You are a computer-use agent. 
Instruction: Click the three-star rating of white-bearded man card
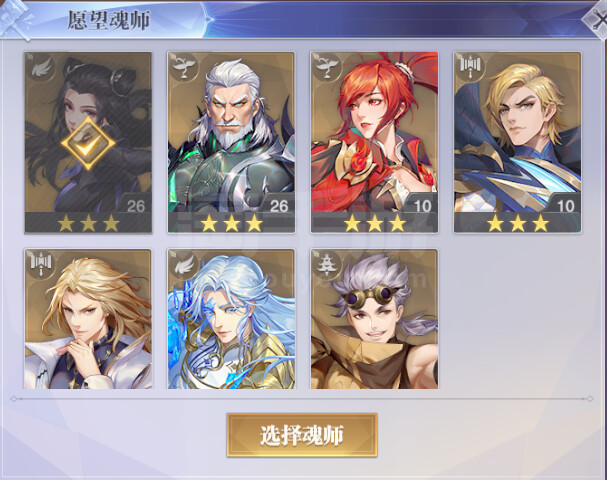click(x=231, y=223)
